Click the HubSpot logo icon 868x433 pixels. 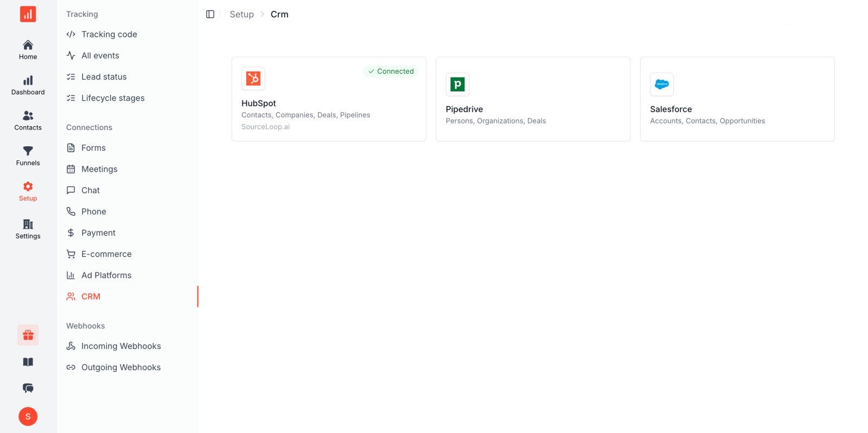tap(253, 79)
